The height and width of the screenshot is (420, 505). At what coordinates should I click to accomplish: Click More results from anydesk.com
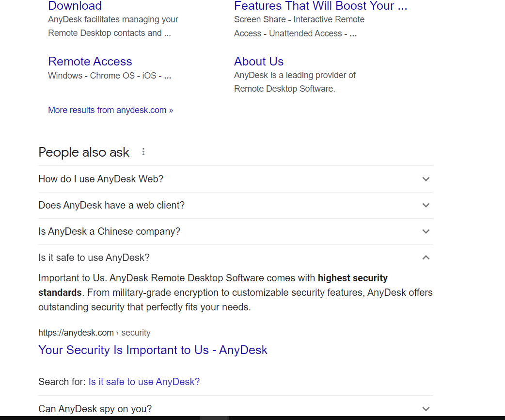point(110,110)
